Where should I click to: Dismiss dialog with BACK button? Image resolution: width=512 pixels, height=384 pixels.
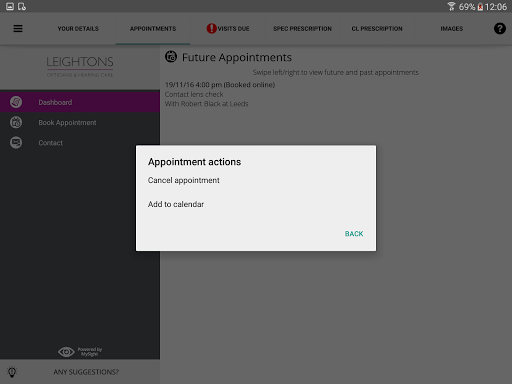click(x=354, y=234)
